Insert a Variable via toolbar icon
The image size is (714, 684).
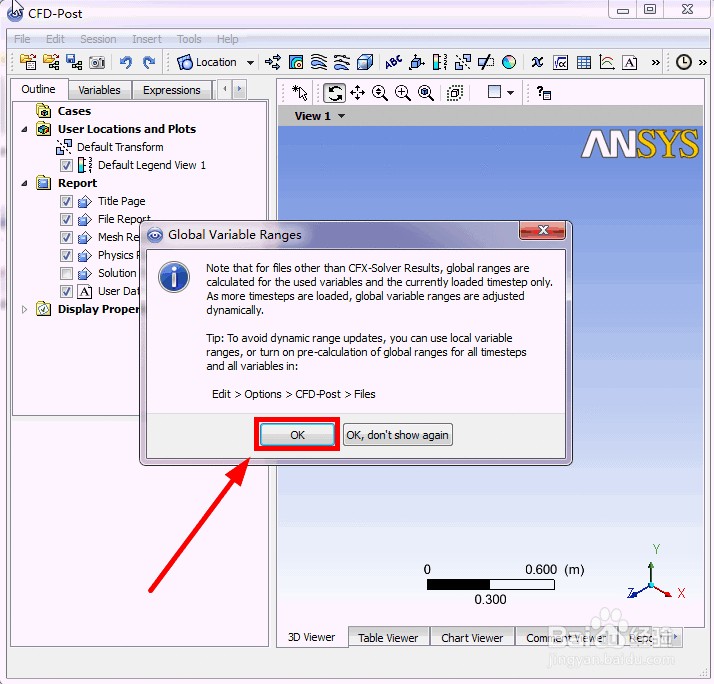[x=537, y=62]
